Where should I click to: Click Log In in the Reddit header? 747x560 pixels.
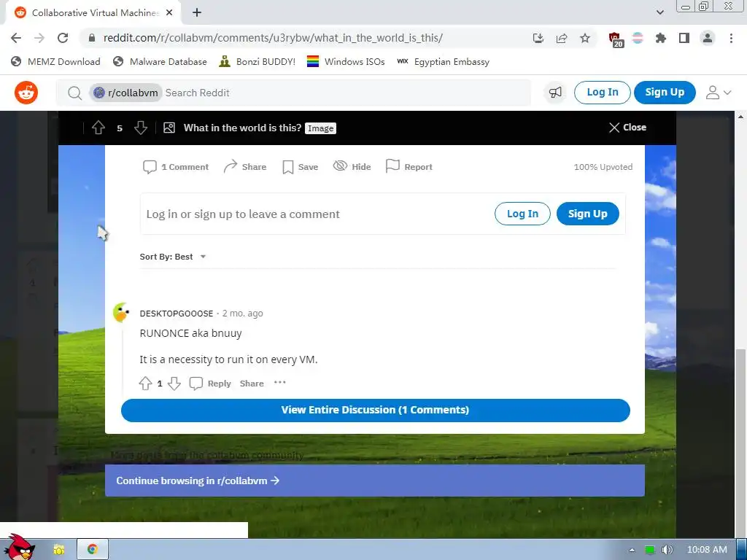[x=602, y=93]
